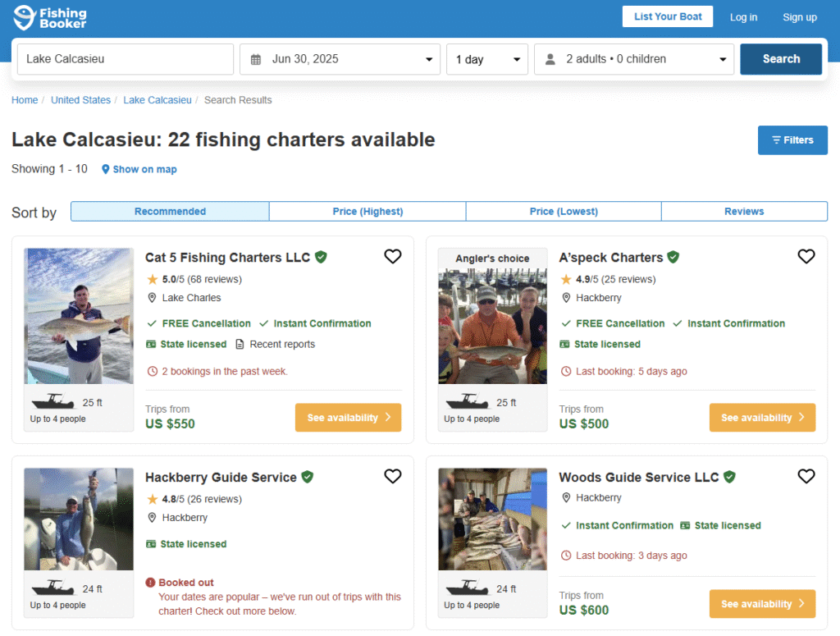Viewport: 840px width, 636px height.
Task: Click boat icon on Woods Guide Service card
Action: click(x=467, y=588)
